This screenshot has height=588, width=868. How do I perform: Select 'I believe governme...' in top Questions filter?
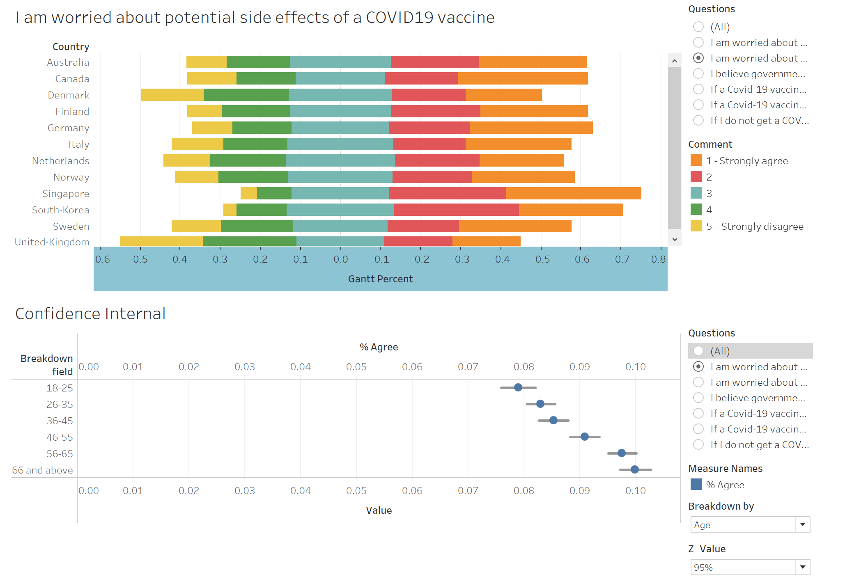[x=698, y=74]
